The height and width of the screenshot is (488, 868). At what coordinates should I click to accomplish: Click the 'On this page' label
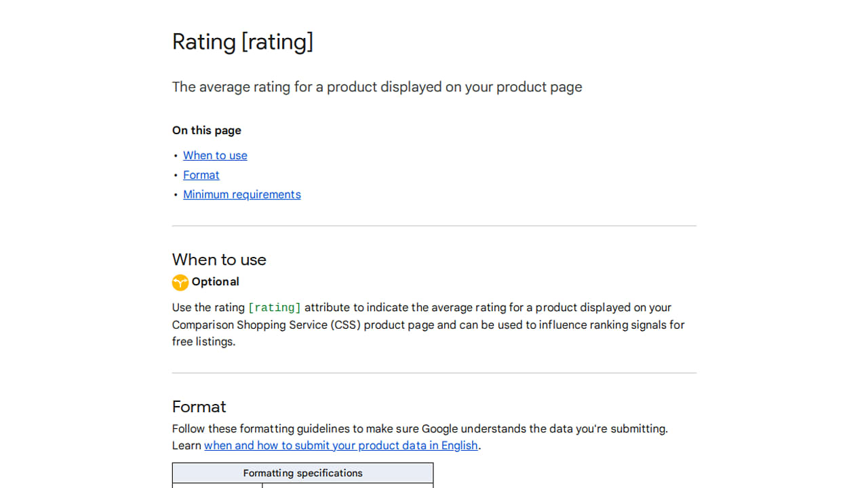[x=207, y=130]
